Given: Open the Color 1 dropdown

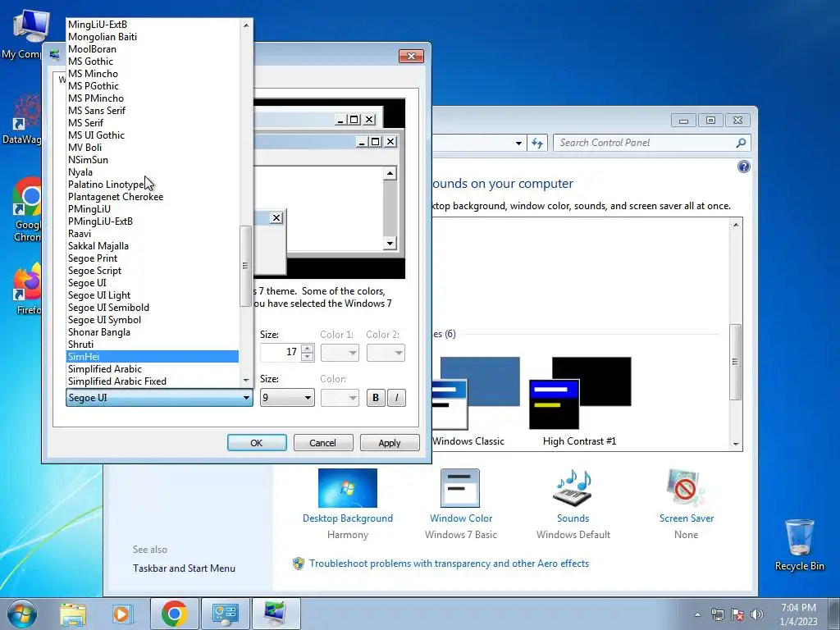Looking at the screenshot, I should [x=340, y=353].
